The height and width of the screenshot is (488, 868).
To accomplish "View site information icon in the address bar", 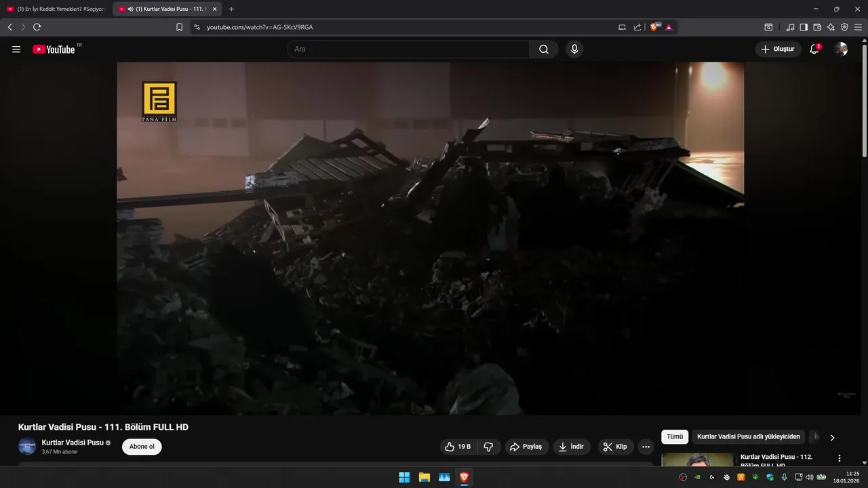I will pos(197,27).
